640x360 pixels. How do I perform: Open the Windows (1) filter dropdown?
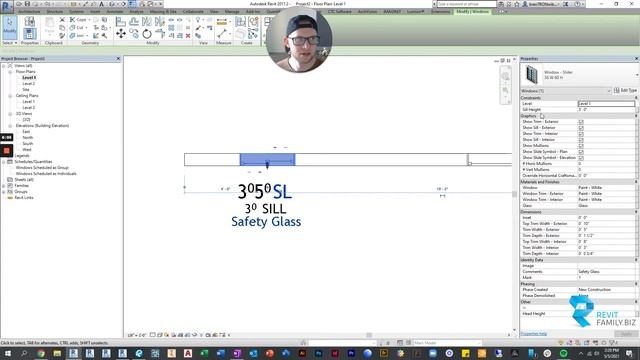pos(609,91)
